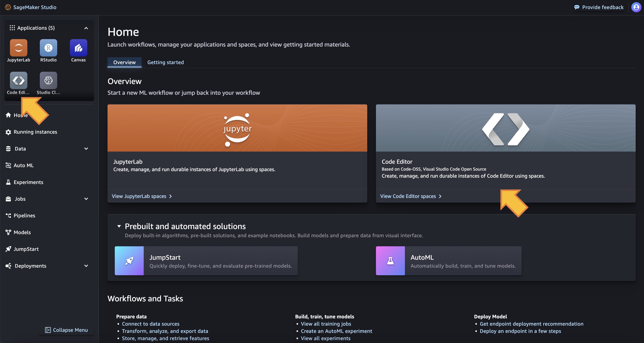Select the Overview tab
The width and height of the screenshot is (644, 343).
(124, 62)
